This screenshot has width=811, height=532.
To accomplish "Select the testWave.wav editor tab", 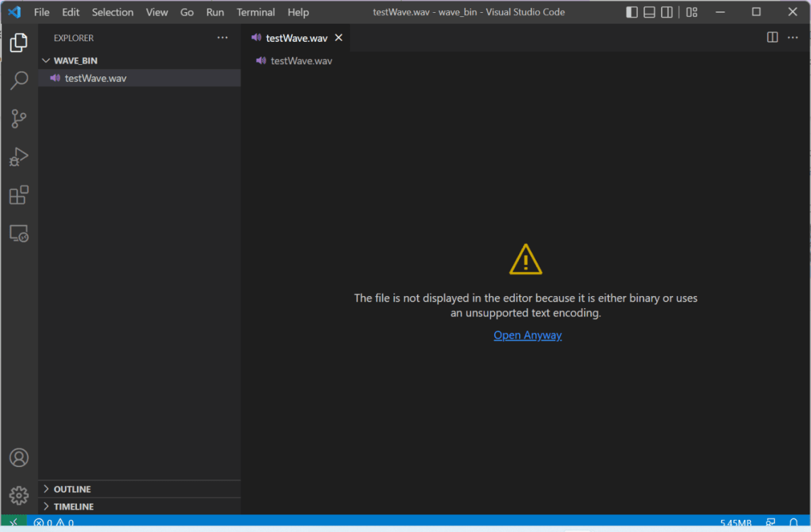I will (x=296, y=38).
